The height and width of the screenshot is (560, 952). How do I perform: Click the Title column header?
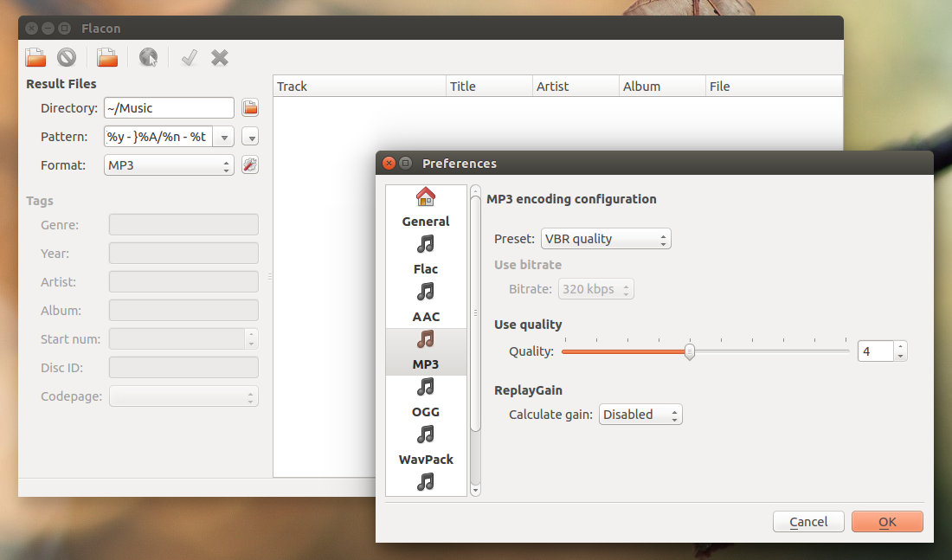[x=489, y=87]
